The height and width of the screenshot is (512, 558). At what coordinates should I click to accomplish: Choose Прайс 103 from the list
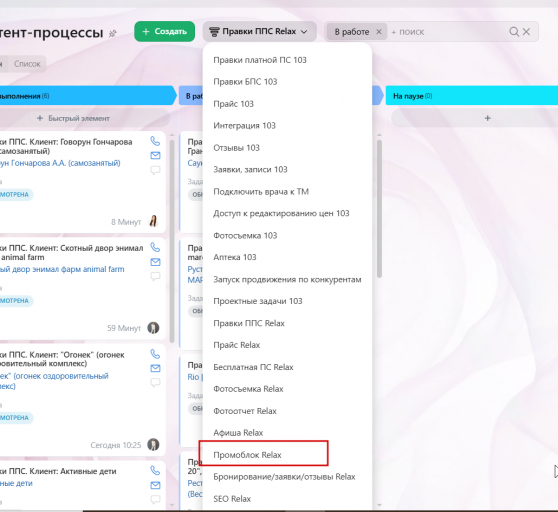pyautogui.click(x=233, y=104)
